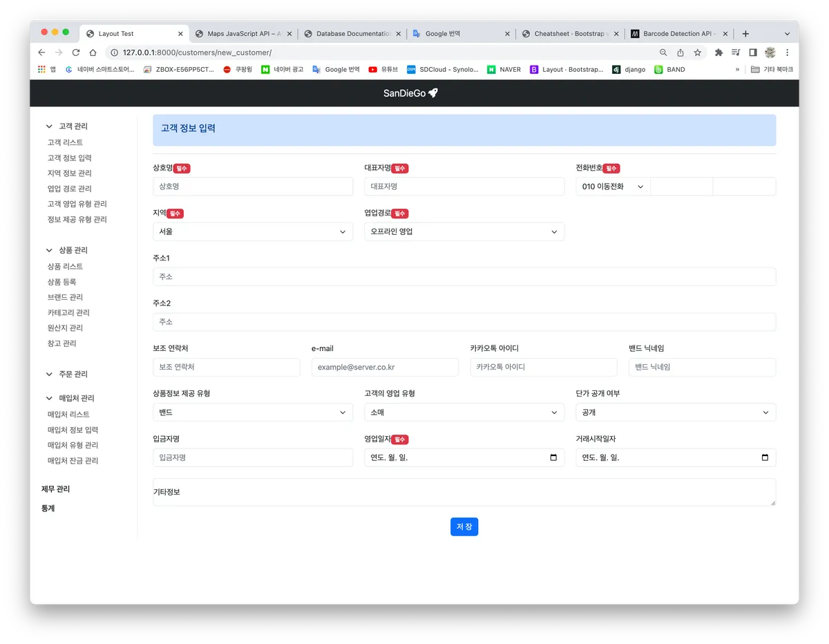This screenshot has height=644, width=829.
Task: Open the NAVER bookmark
Action: pyautogui.click(x=504, y=69)
